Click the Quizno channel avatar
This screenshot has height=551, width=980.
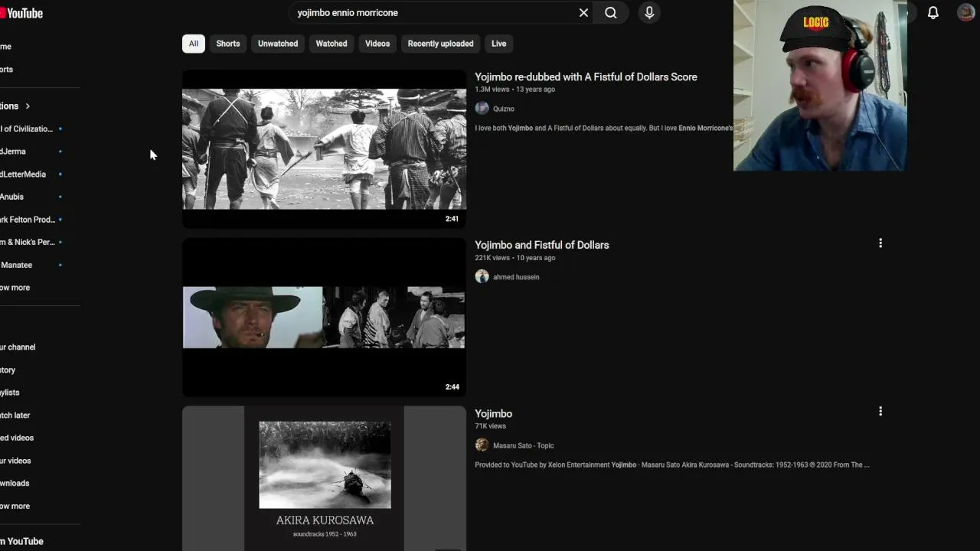pyautogui.click(x=482, y=109)
